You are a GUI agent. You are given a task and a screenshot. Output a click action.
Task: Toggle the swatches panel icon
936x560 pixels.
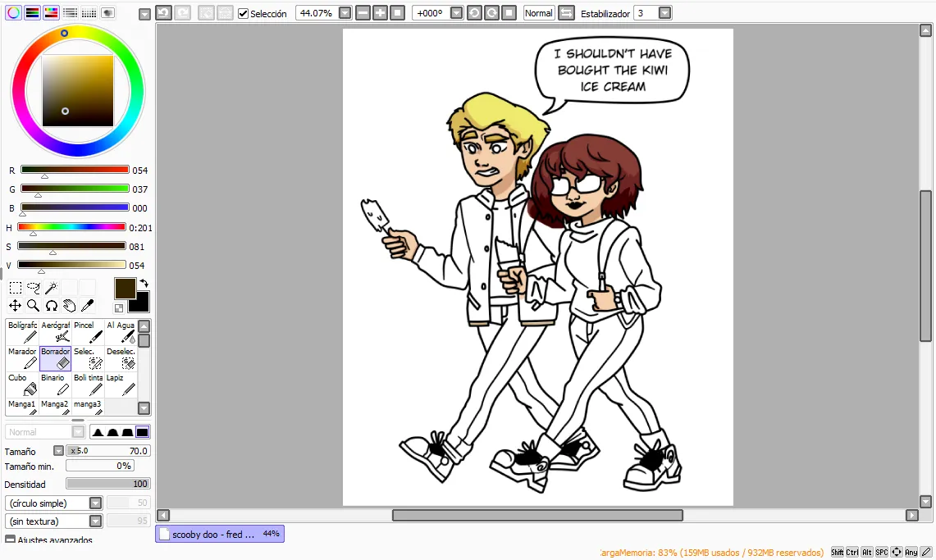[x=89, y=12]
